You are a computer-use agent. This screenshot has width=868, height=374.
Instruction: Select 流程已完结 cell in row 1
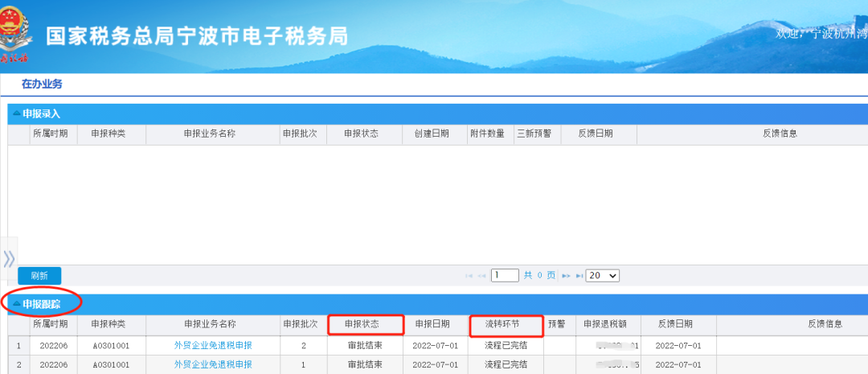click(x=506, y=346)
